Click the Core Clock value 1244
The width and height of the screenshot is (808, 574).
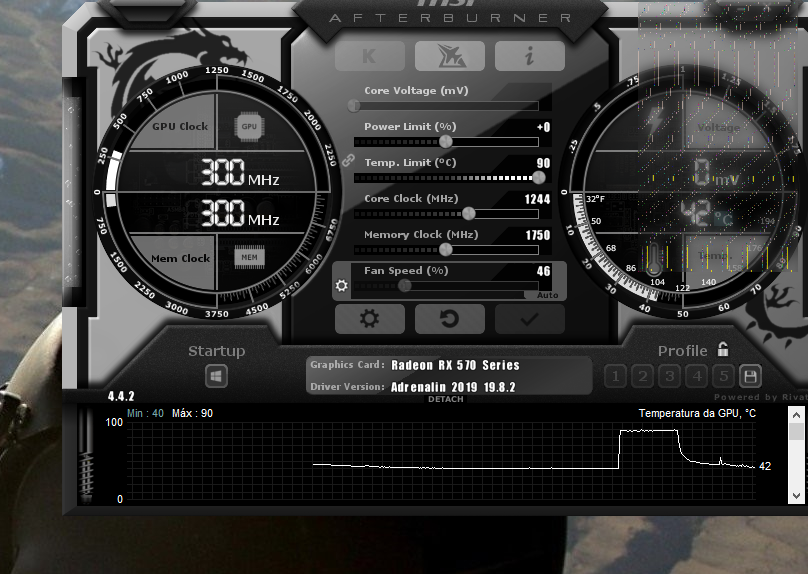coord(537,199)
